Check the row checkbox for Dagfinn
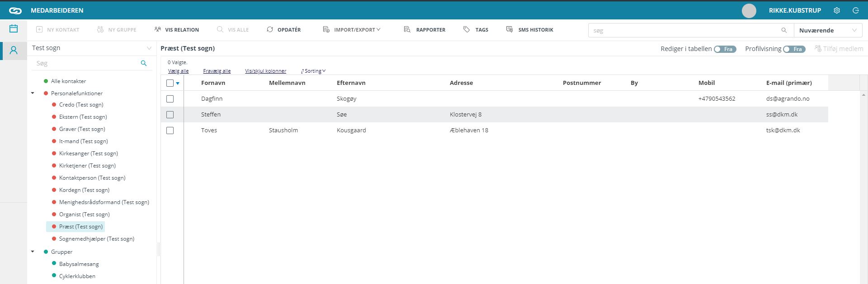Image resolution: width=868 pixels, height=284 pixels. [x=170, y=99]
